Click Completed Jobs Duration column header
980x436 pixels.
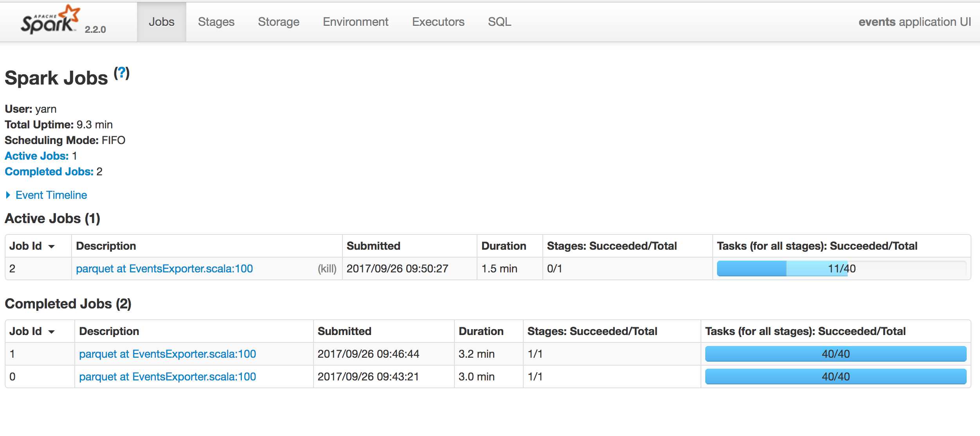[x=488, y=331]
